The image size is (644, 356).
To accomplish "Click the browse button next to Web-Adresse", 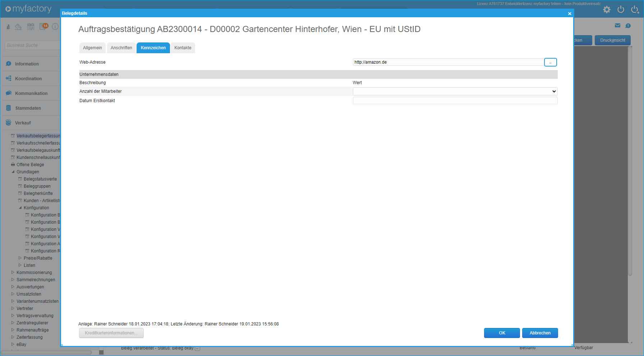I will click(x=550, y=62).
